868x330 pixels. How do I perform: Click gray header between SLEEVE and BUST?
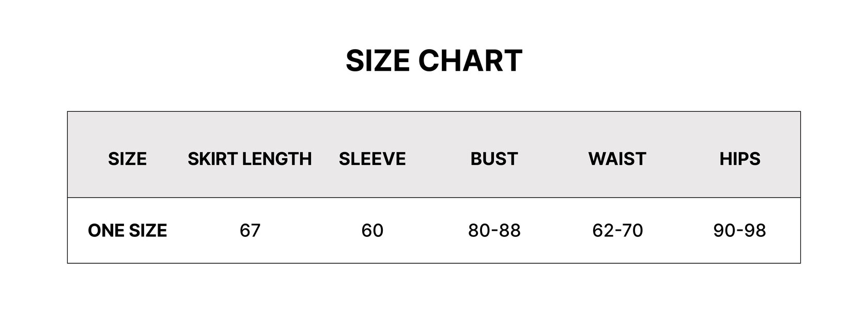click(438, 159)
